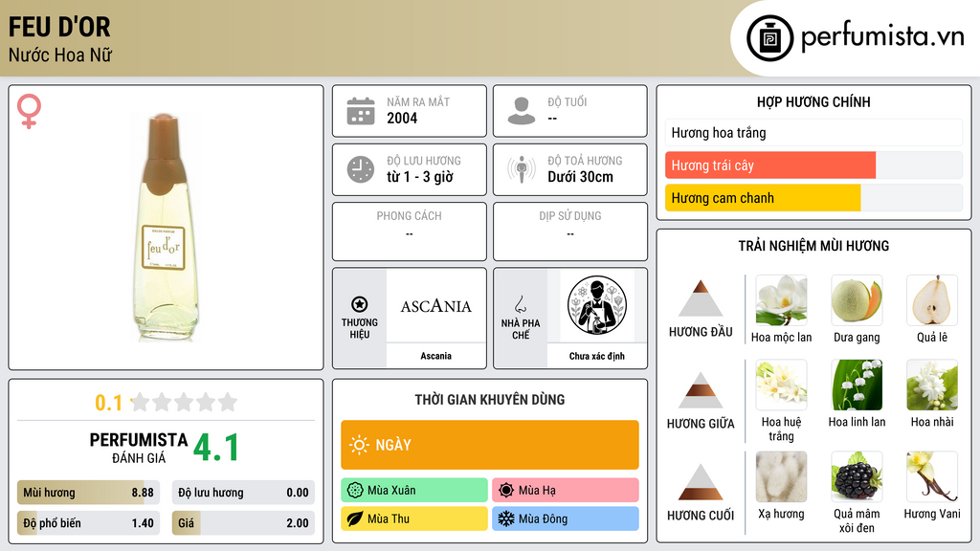Click the Hương hoa trắng accord bar
The width and height of the screenshot is (980, 551).
tap(813, 132)
